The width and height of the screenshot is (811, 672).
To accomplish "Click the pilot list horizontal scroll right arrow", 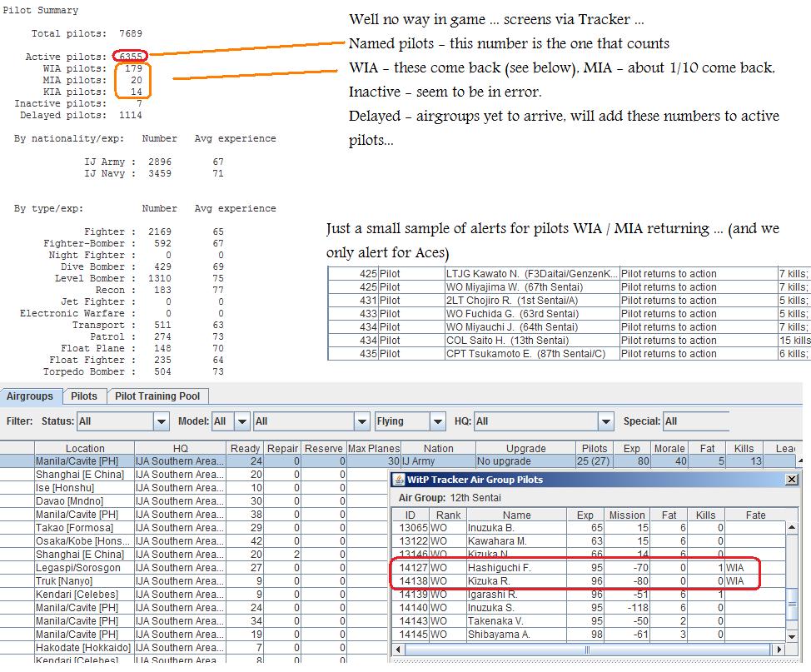I will 779,650.
